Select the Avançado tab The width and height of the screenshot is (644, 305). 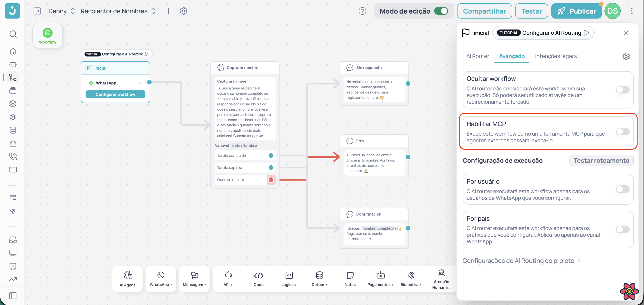[512, 56]
